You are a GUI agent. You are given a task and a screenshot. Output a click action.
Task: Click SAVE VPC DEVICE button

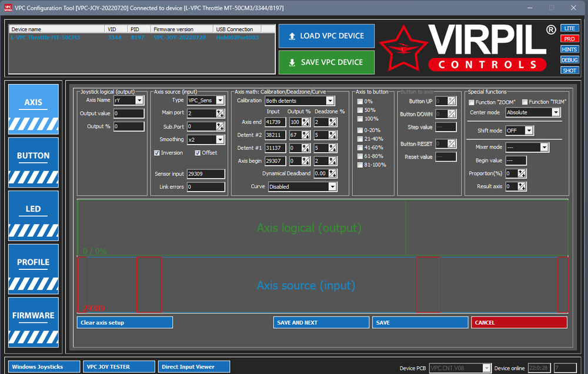pos(326,62)
